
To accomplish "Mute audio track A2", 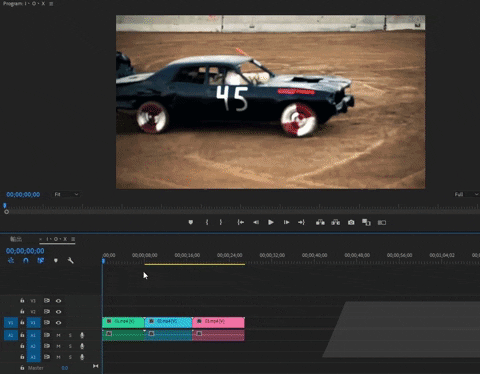I will tap(58, 346).
